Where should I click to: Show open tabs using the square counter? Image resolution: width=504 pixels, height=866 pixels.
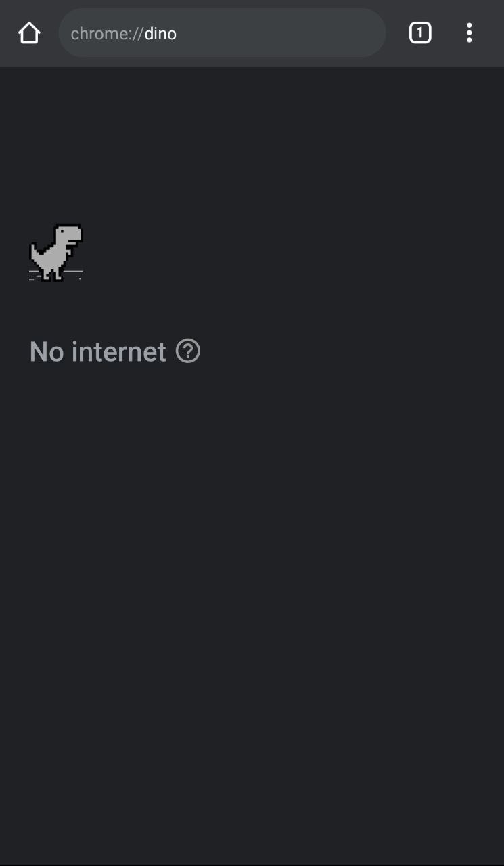pos(419,33)
